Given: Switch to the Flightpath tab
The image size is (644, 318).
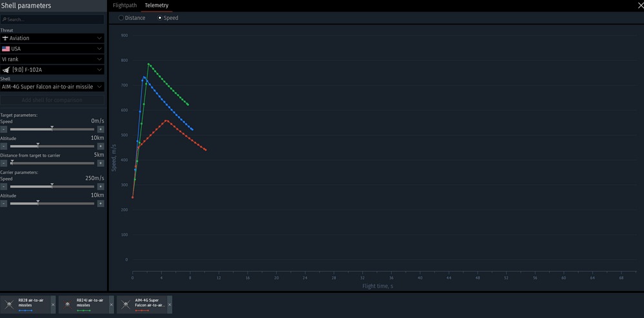Looking at the screenshot, I should click(x=125, y=5).
